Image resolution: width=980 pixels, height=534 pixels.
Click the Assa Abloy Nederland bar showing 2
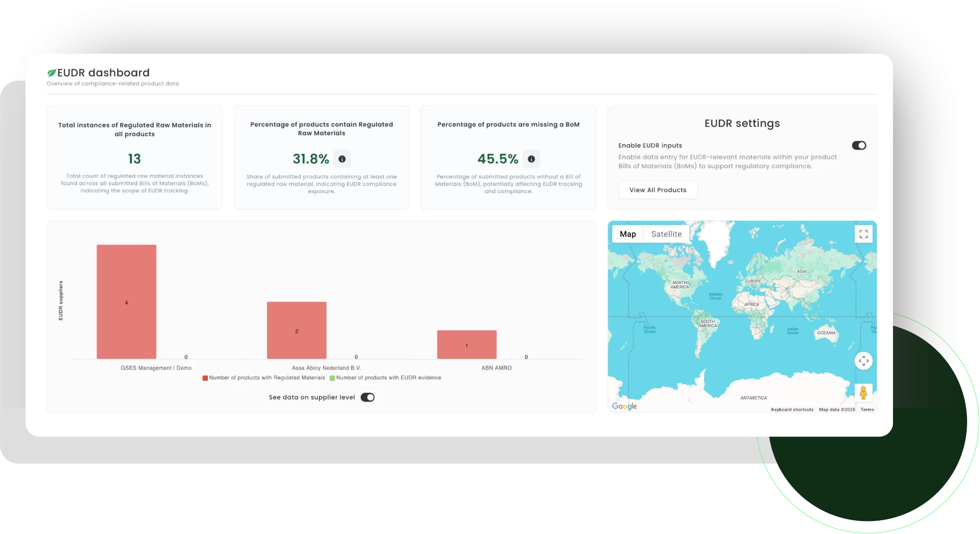tap(297, 330)
